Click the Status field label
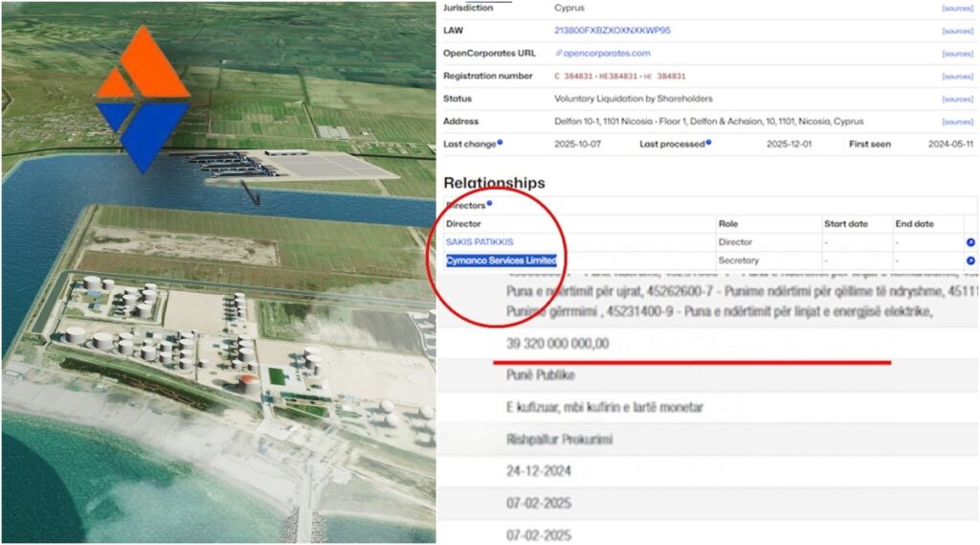Screen dimensions: 980x545 (457, 99)
